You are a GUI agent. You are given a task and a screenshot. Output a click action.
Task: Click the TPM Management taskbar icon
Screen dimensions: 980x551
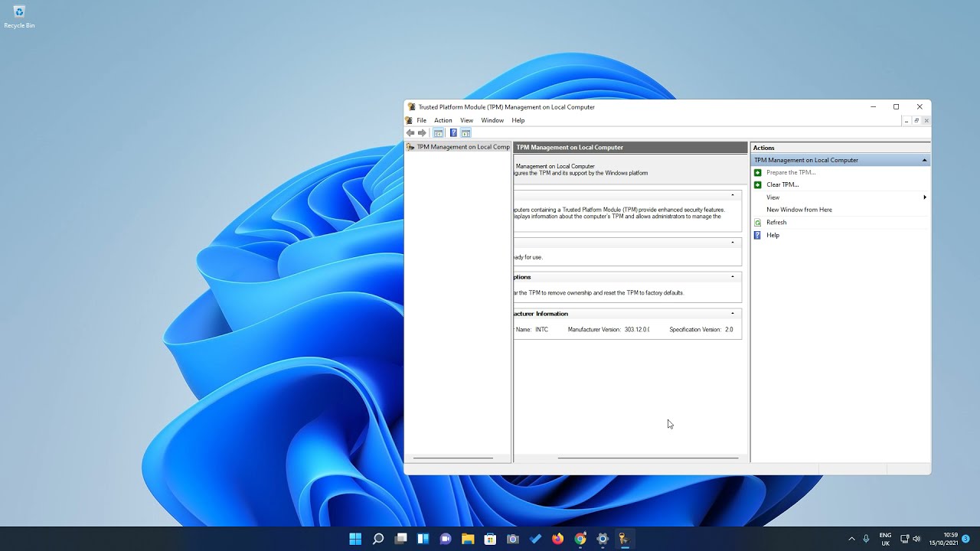pyautogui.click(x=625, y=539)
